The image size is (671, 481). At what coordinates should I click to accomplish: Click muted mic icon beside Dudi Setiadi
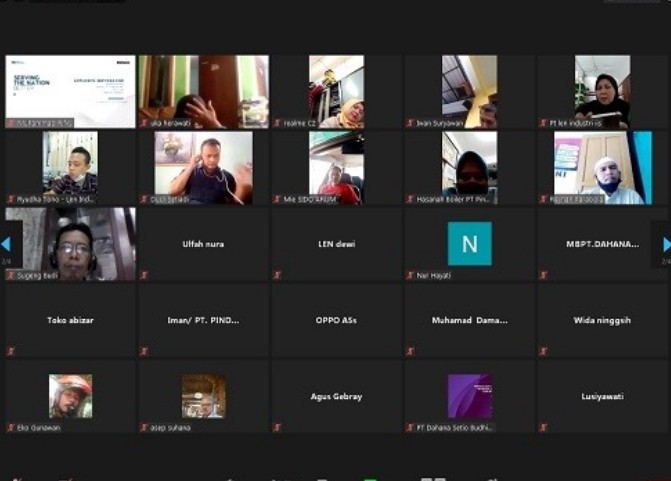tap(144, 199)
